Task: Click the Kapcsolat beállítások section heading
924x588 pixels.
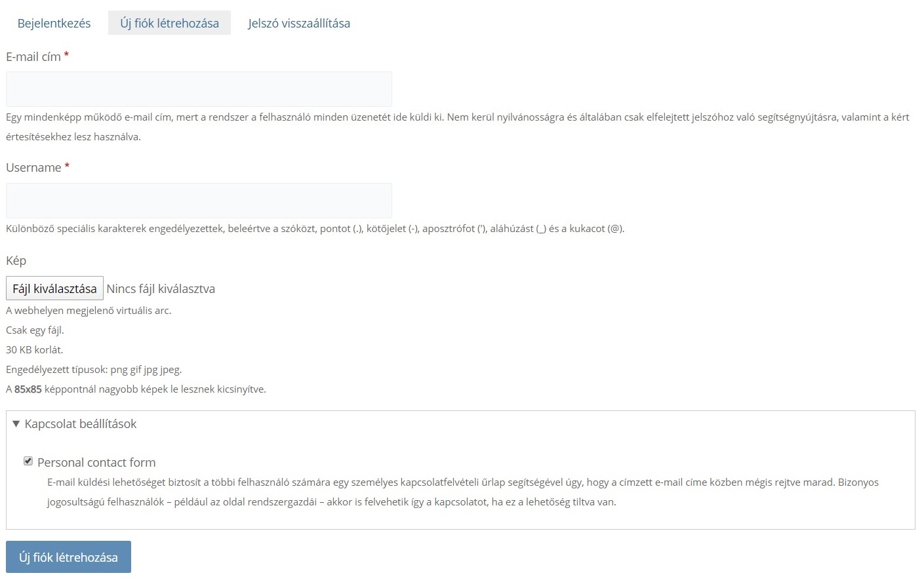Action: (81, 424)
